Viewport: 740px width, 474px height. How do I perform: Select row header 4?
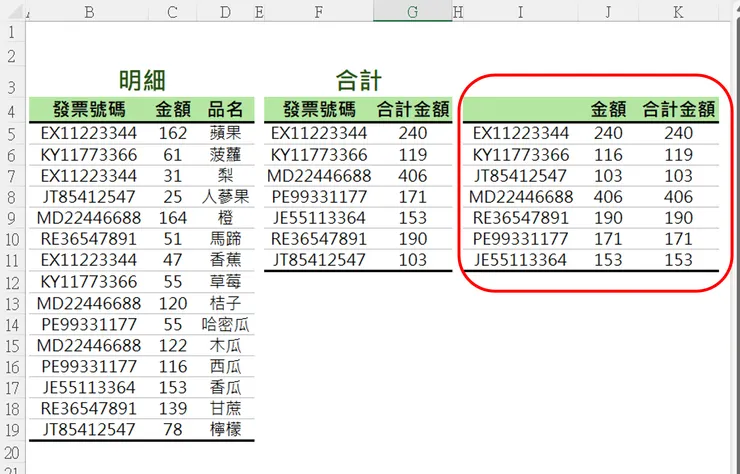pyautogui.click(x=12, y=111)
